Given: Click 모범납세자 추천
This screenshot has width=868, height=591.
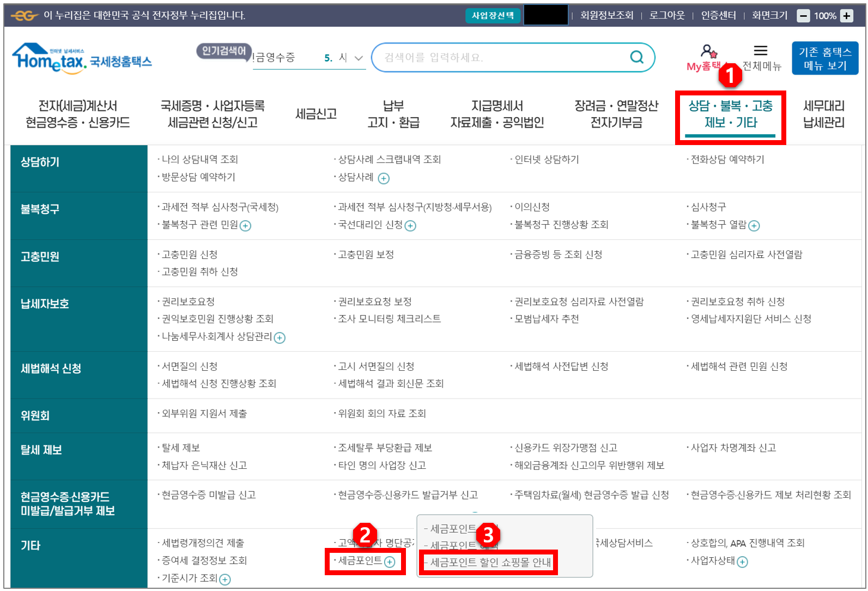Looking at the screenshot, I should click(x=547, y=319).
